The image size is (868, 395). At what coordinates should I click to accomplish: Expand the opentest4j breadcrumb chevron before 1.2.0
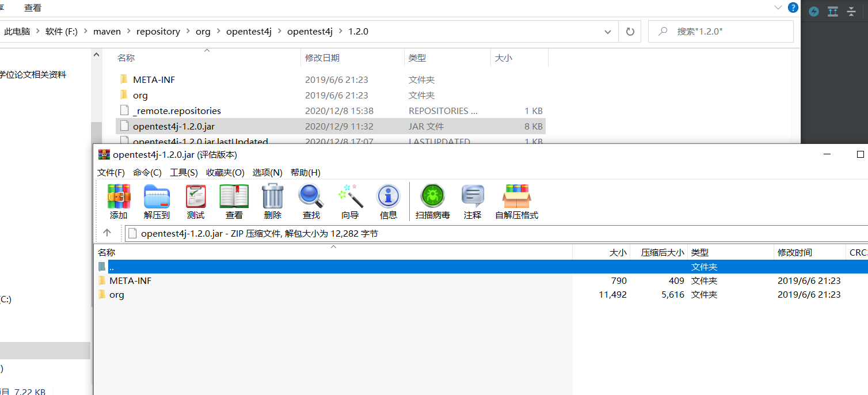pos(340,32)
